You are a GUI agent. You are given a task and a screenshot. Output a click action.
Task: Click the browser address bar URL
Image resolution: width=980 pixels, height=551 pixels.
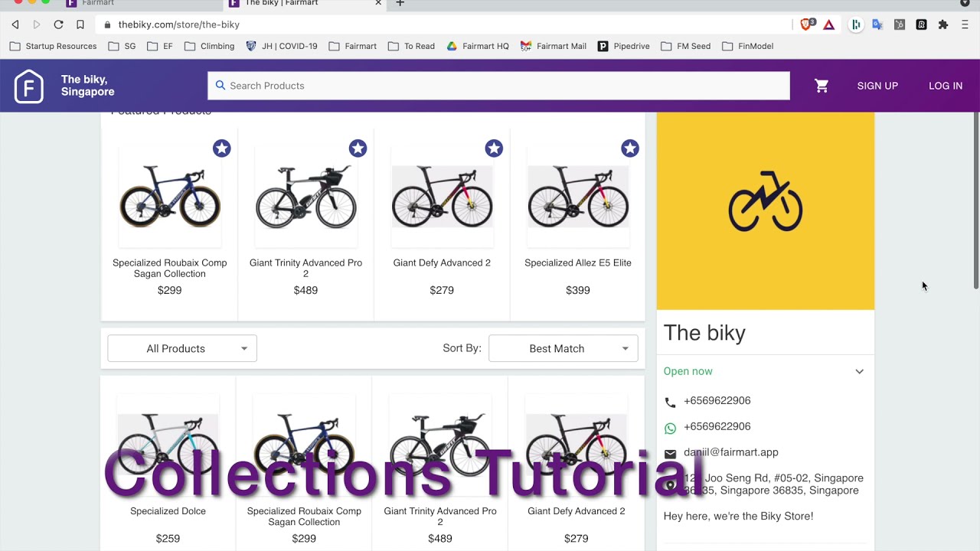pyautogui.click(x=179, y=24)
